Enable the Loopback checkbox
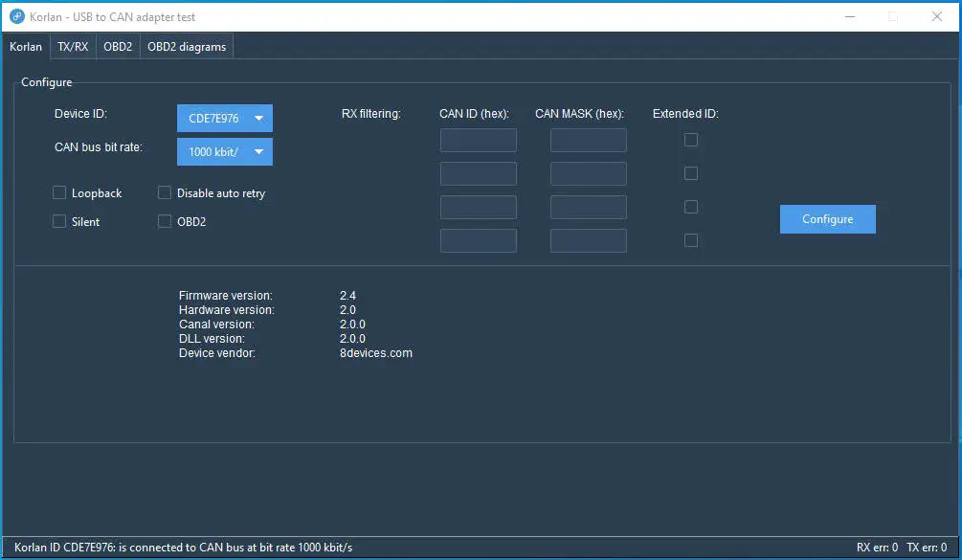Viewport: 962px width, 560px height. (x=58, y=192)
